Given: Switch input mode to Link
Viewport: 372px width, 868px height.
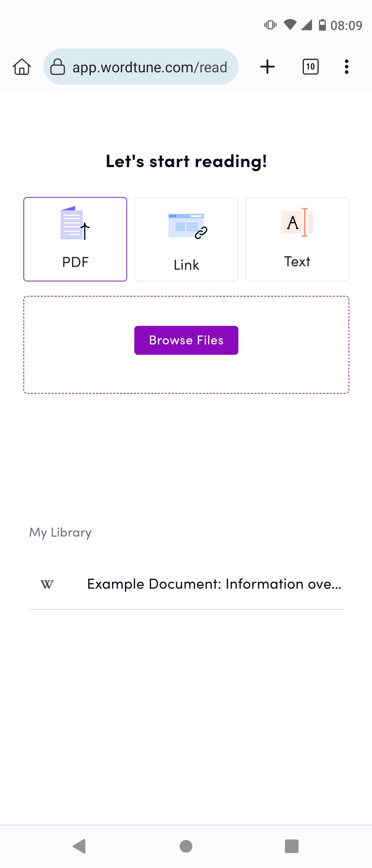Looking at the screenshot, I should tap(186, 239).
